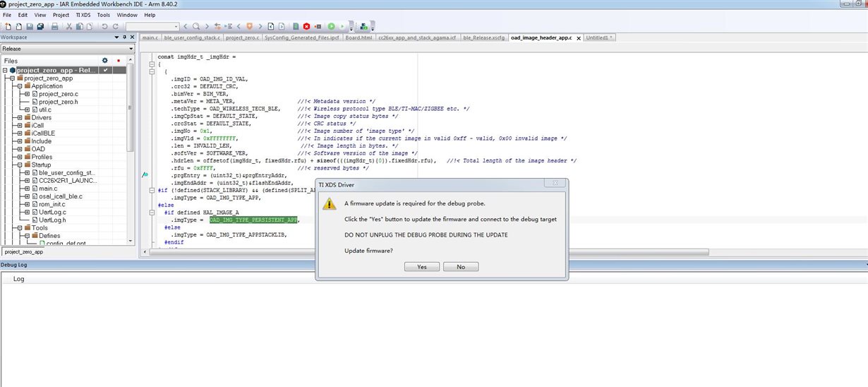Click the workspace settings gear icon

point(104,61)
